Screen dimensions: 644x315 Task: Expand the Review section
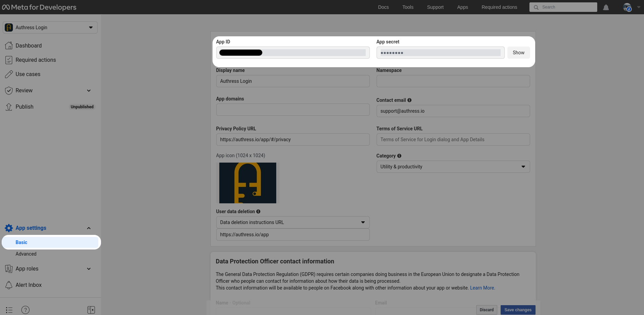tap(89, 90)
